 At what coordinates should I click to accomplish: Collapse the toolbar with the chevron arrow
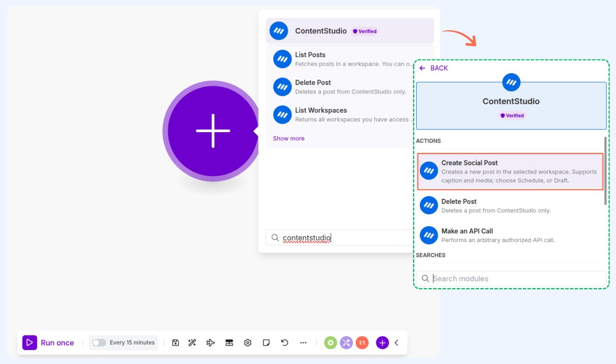397,343
